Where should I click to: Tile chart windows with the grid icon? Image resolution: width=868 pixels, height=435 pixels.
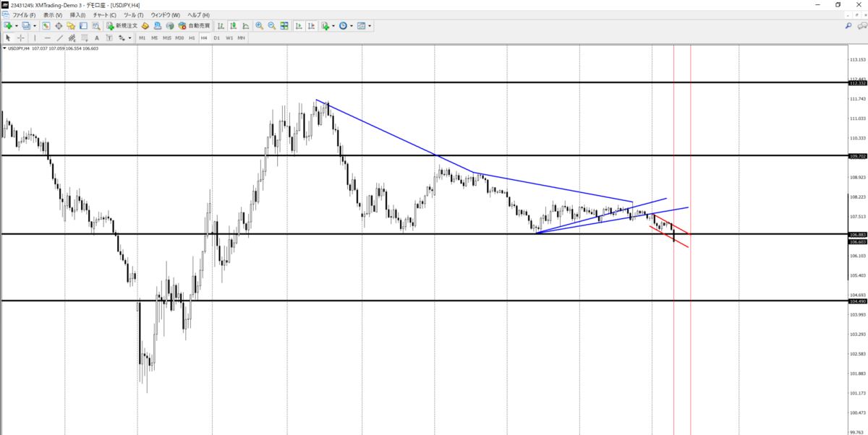pyautogui.click(x=284, y=25)
